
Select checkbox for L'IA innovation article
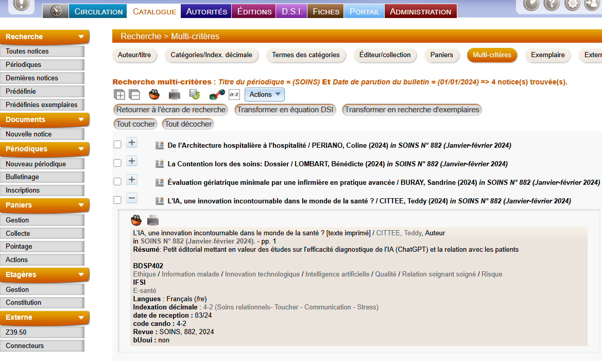click(x=117, y=200)
